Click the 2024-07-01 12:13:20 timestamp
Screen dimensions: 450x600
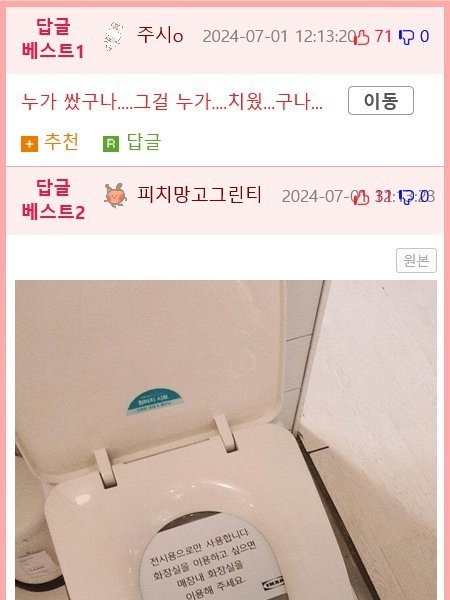pos(280,37)
